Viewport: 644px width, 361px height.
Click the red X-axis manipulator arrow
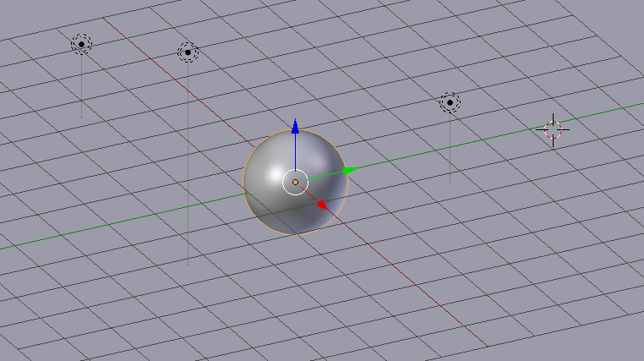[322, 205]
